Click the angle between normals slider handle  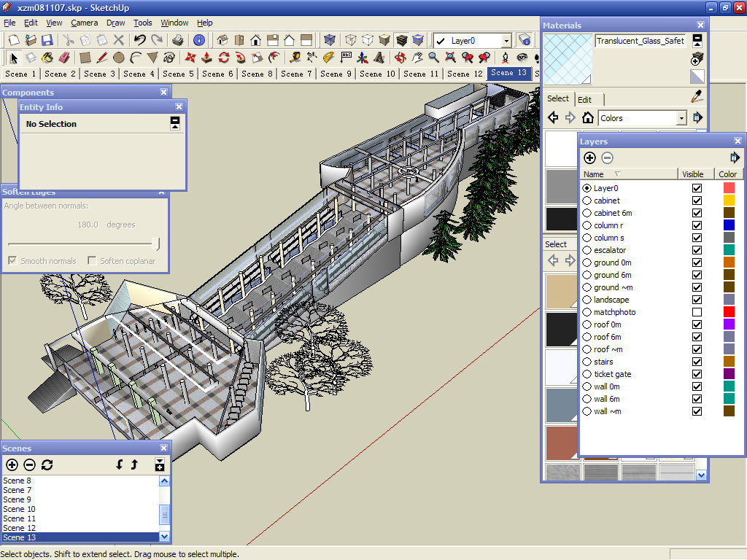(156, 244)
